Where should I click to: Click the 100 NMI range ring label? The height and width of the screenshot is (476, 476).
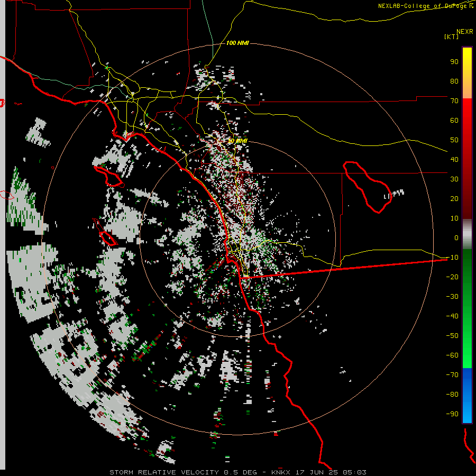[x=237, y=43]
